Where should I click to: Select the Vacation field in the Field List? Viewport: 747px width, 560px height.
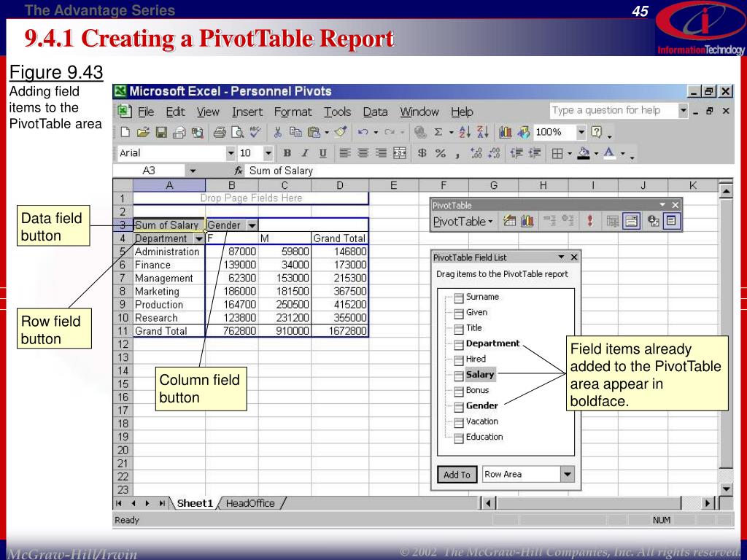pyautogui.click(x=481, y=421)
